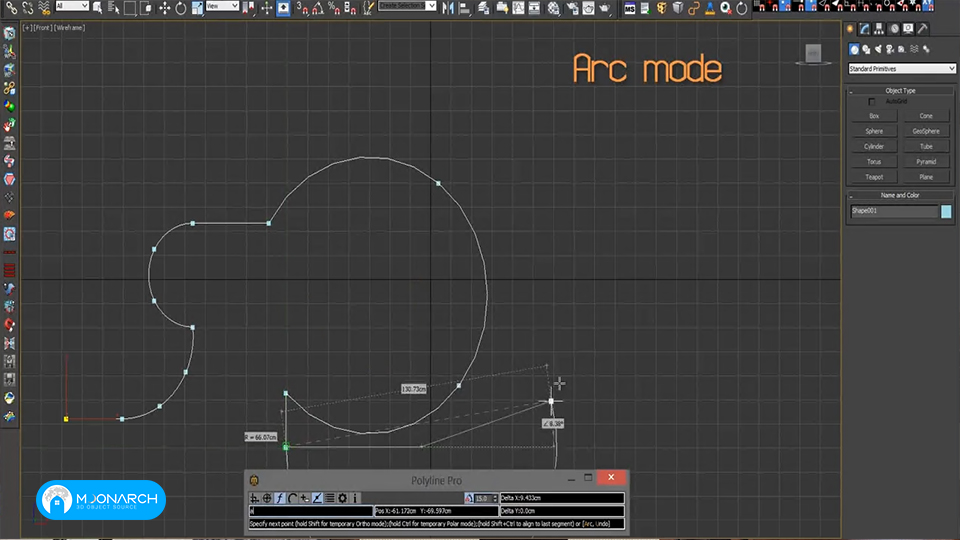Adjust the Polyline Pro 15.0 angle spinner
Viewport: 960px width, 540px height.
[496, 498]
